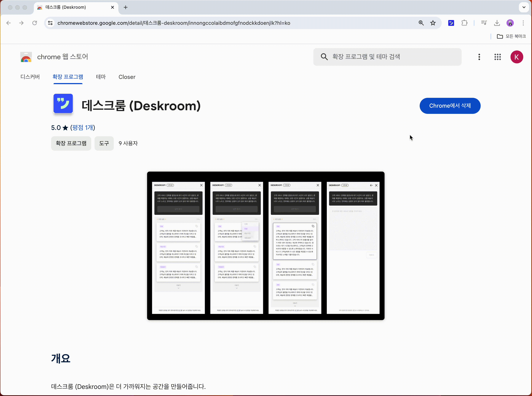Click the 개요 section heading
Viewport: 532px width, 396px height.
click(61, 358)
